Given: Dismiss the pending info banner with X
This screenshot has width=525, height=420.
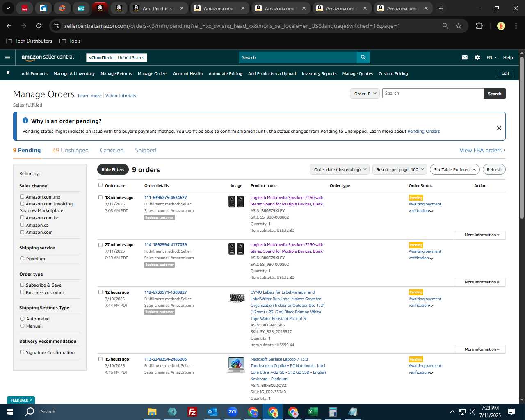Looking at the screenshot, I should [x=499, y=128].
